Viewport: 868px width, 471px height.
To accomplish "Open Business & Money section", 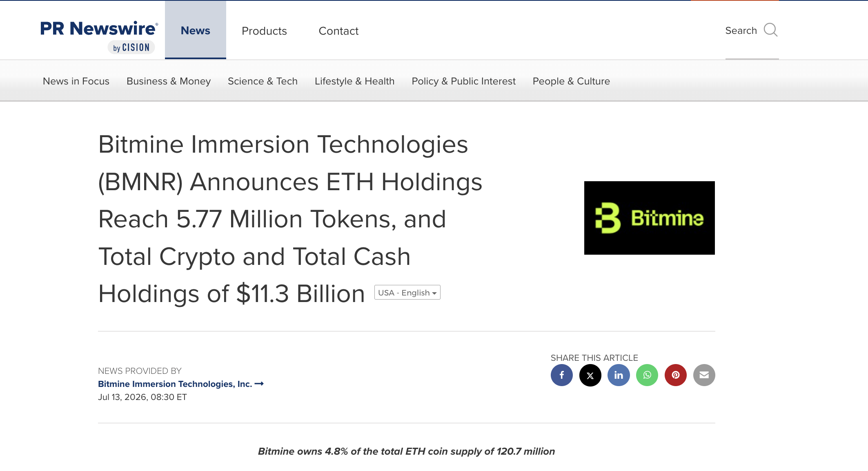I will [169, 81].
